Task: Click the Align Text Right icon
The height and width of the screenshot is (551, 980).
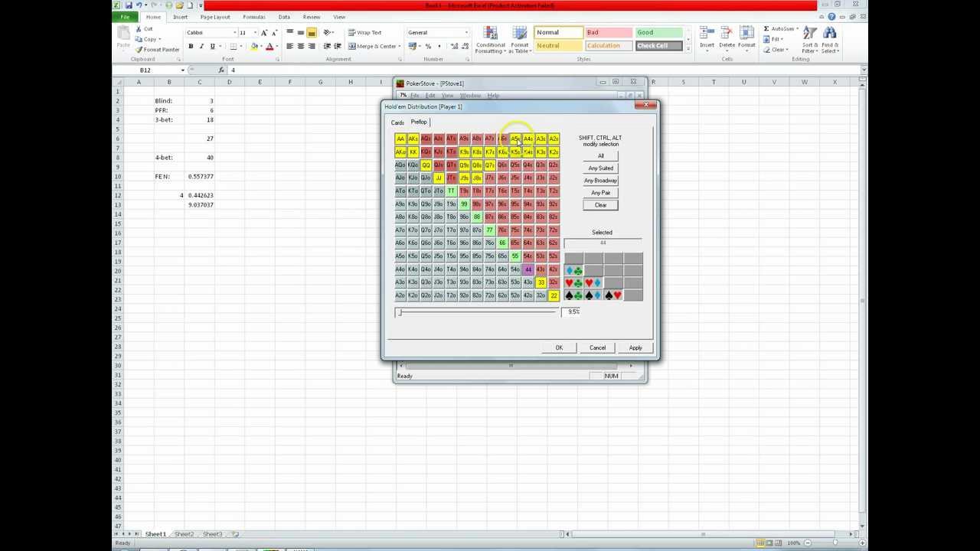Action: coord(312,47)
